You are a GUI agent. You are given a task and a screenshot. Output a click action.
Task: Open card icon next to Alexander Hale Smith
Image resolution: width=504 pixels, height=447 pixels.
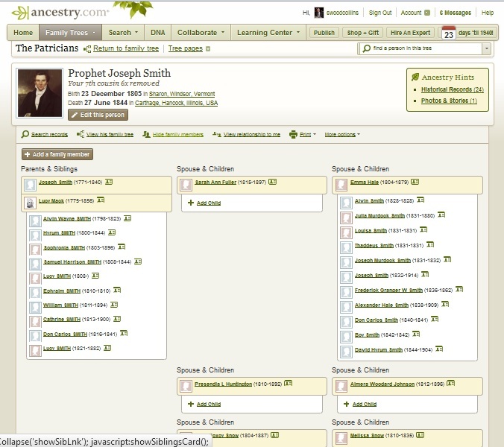(x=445, y=304)
